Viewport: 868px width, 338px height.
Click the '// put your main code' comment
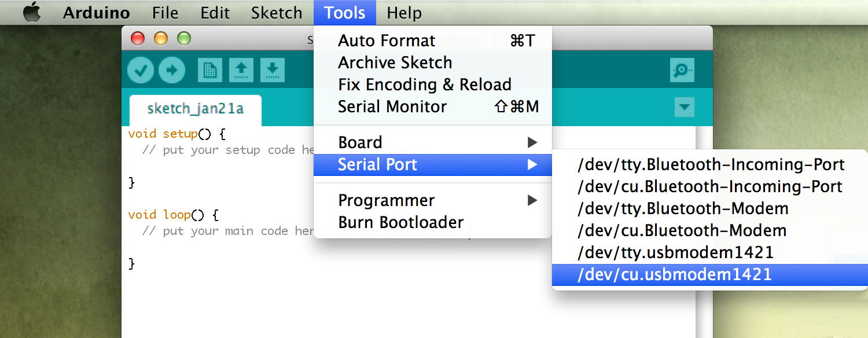pos(227,231)
